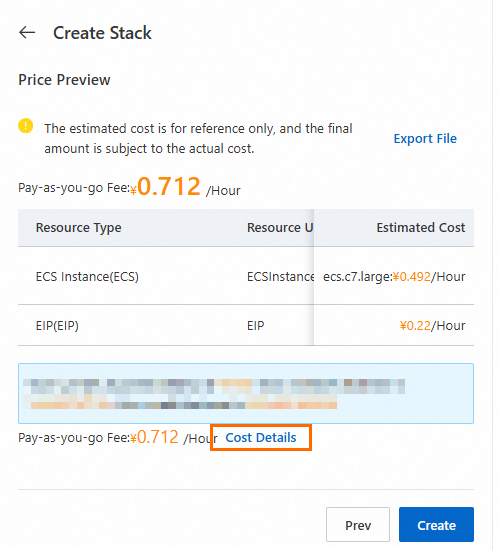Select the ECS Instance(ECS) resource type cell
The height and width of the screenshot is (550, 498).
coord(87,277)
